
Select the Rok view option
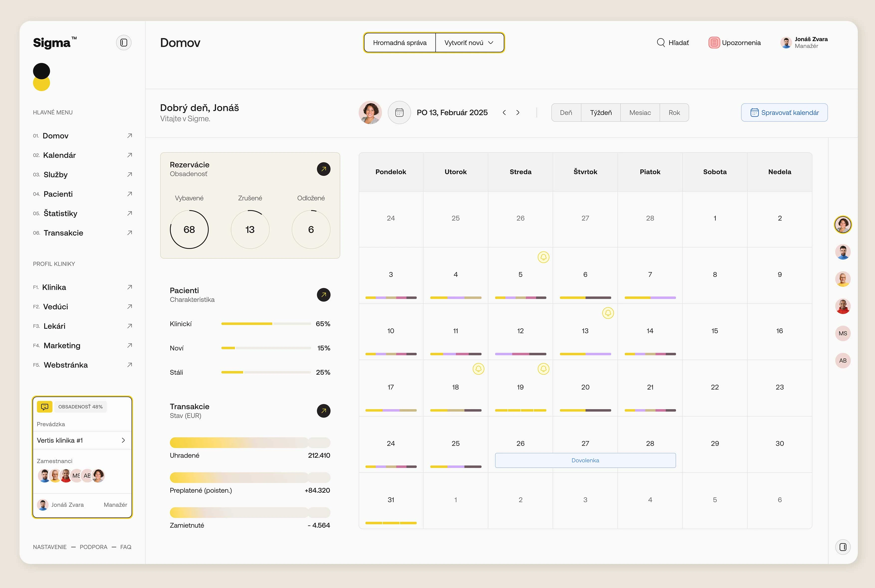point(674,112)
